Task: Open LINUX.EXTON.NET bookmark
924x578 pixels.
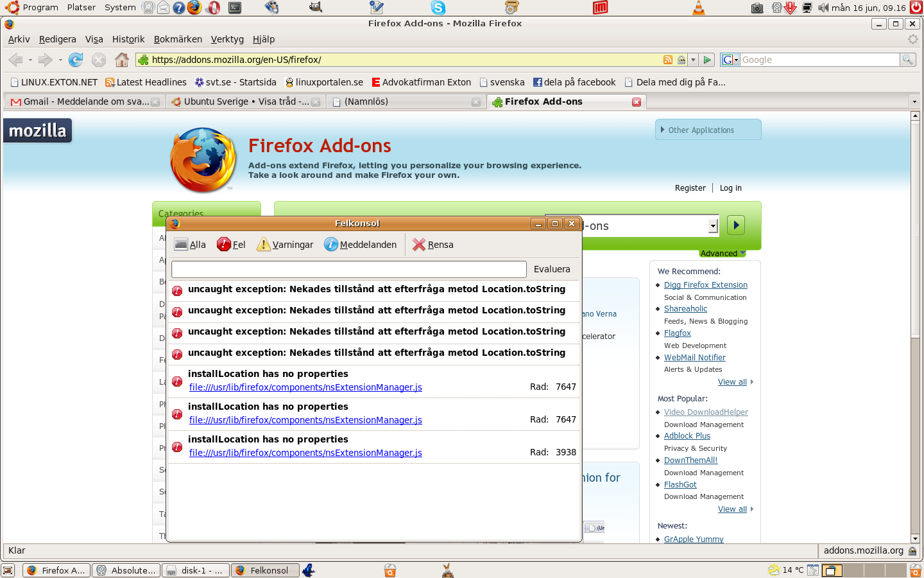Action: (54, 82)
